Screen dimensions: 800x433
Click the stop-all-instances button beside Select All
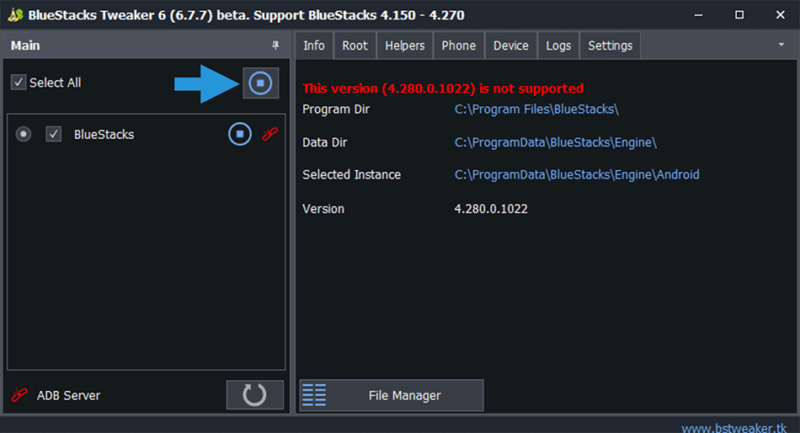click(261, 83)
